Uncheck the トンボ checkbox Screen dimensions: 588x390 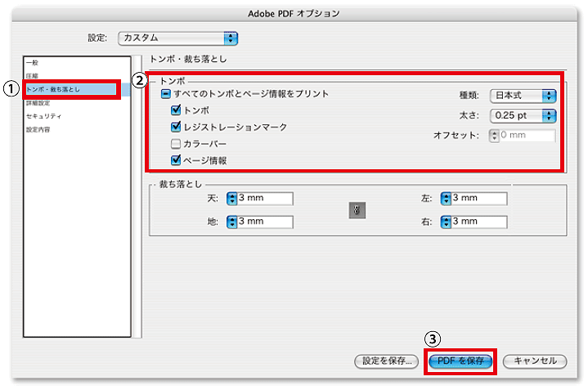(176, 110)
